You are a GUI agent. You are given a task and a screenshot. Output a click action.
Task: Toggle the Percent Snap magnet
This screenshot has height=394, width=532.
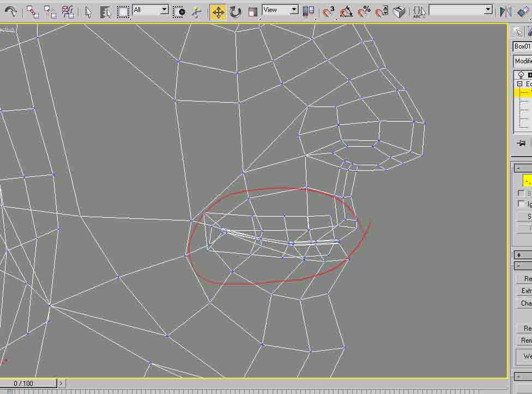[x=364, y=12]
